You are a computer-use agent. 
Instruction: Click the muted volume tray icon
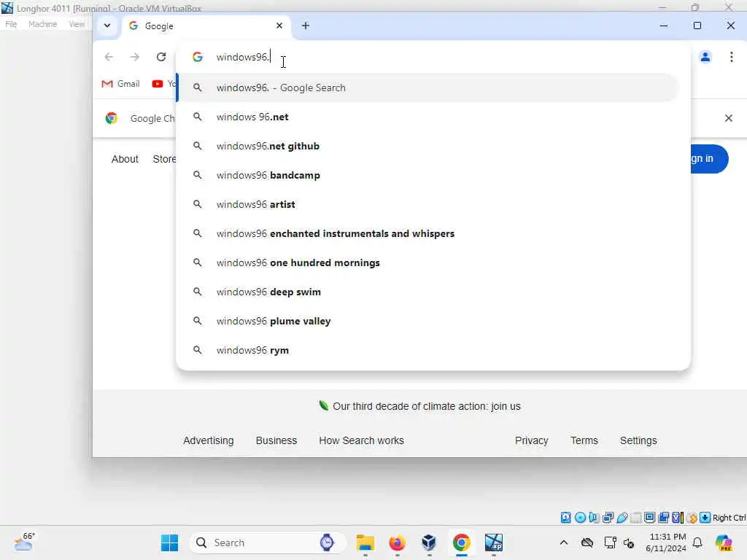tap(629, 542)
